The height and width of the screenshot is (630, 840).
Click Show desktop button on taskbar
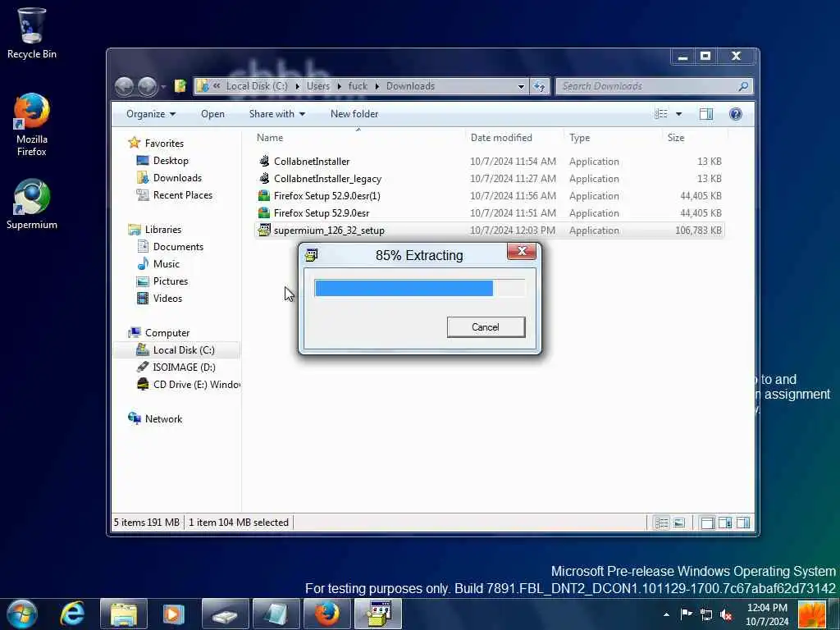click(x=834, y=614)
